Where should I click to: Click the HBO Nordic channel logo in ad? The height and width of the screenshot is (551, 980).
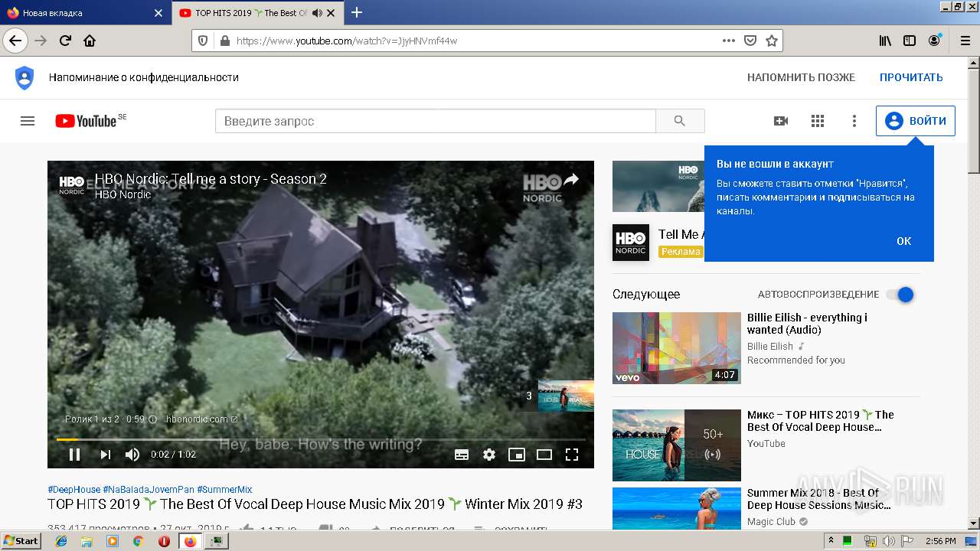72,185
